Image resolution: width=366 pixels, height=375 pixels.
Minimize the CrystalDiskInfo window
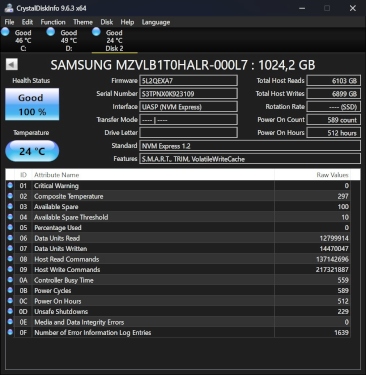click(x=302, y=8)
